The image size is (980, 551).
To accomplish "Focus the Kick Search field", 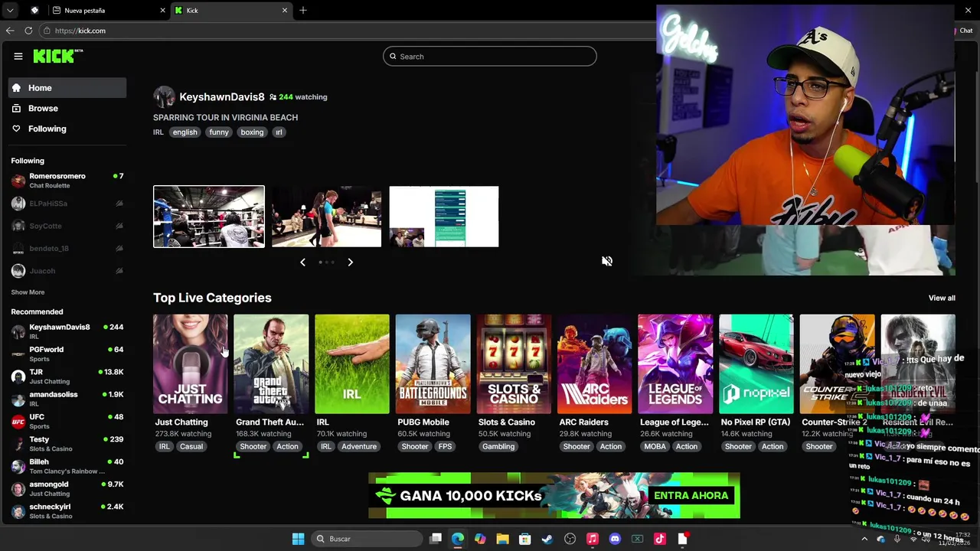I will (490, 57).
